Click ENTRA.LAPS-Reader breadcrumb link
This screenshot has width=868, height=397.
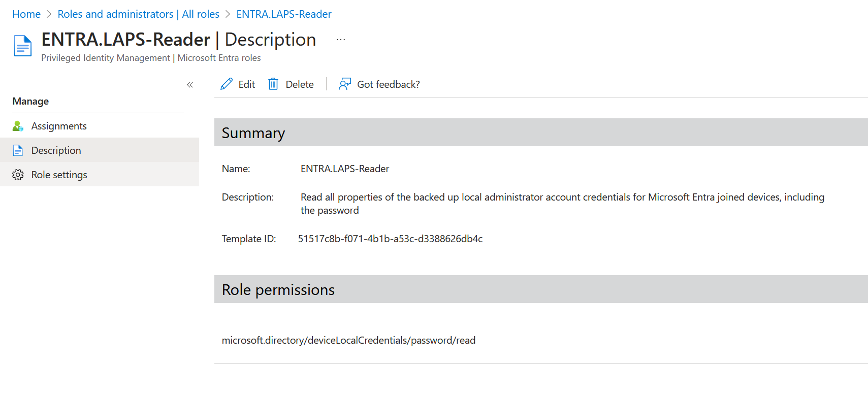(x=284, y=14)
